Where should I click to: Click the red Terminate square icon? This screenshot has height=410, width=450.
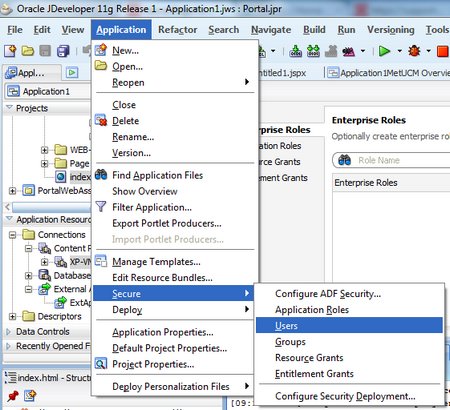tap(443, 51)
